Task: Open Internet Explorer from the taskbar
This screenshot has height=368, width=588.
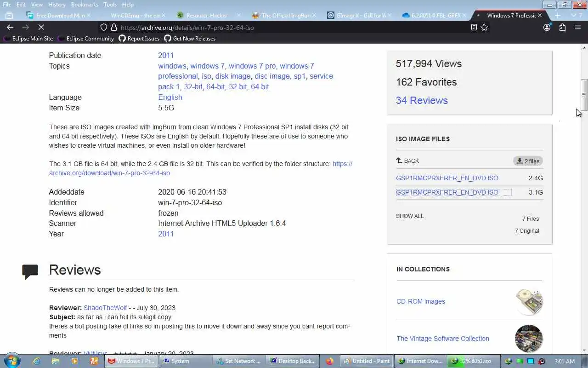Action: pyautogui.click(x=36, y=361)
